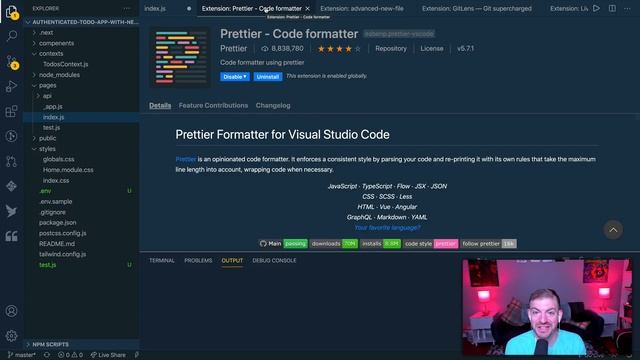Click the Prettier publisher name
Viewport: 640px width, 360px height.
click(233, 49)
